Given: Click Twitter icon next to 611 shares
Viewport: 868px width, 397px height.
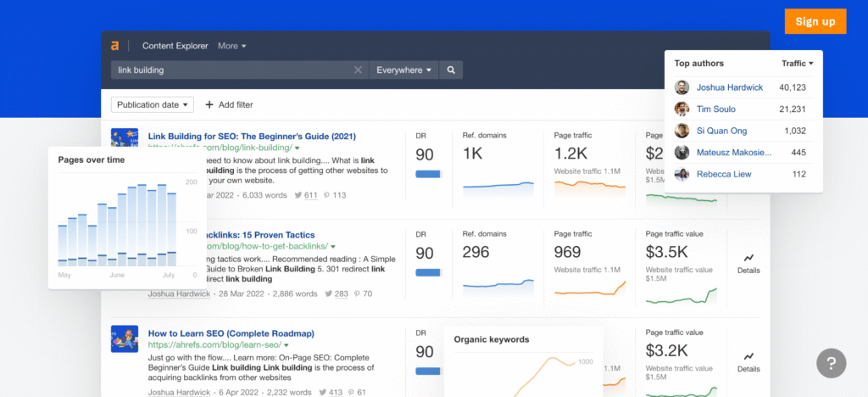Looking at the screenshot, I should pyautogui.click(x=298, y=195).
